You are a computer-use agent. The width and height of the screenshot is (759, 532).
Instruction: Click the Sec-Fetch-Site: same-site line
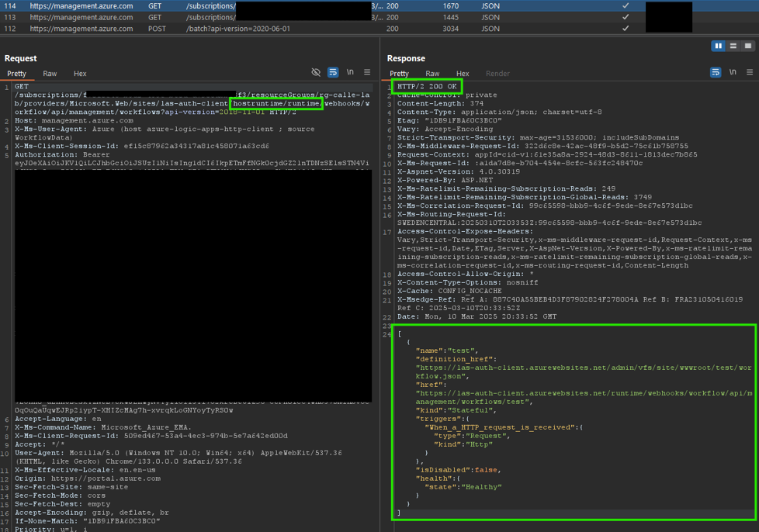71,486
